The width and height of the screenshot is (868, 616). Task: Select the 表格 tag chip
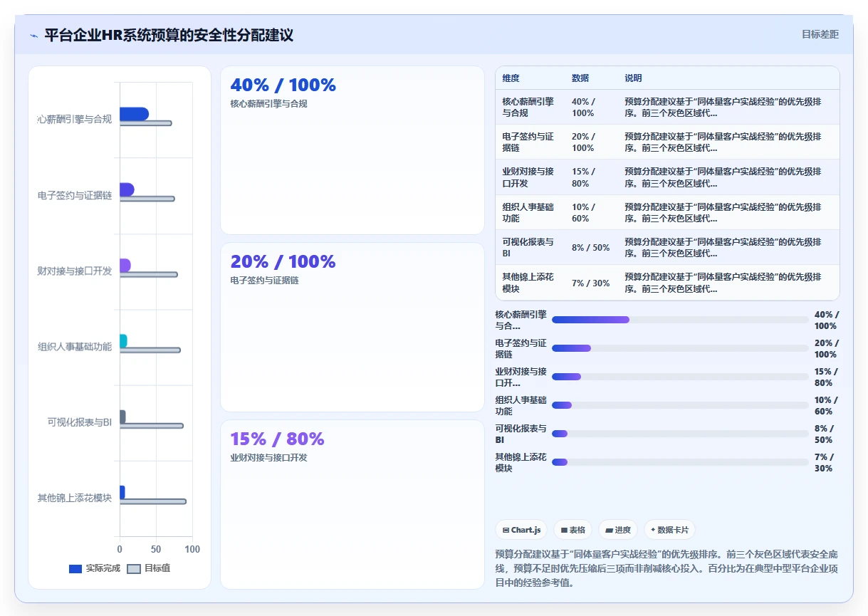(x=573, y=530)
